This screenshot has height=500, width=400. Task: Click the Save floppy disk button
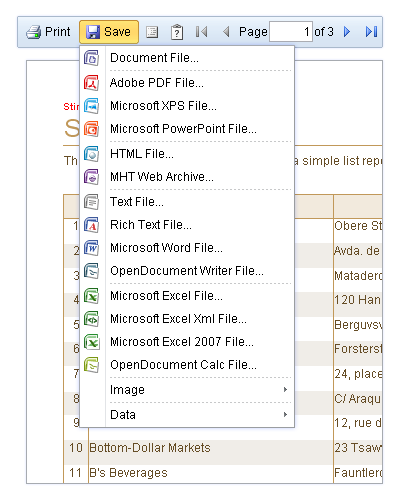tap(109, 32)
